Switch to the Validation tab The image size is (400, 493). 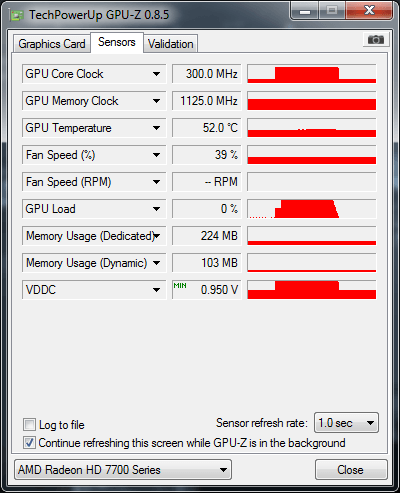coord(171,44)
